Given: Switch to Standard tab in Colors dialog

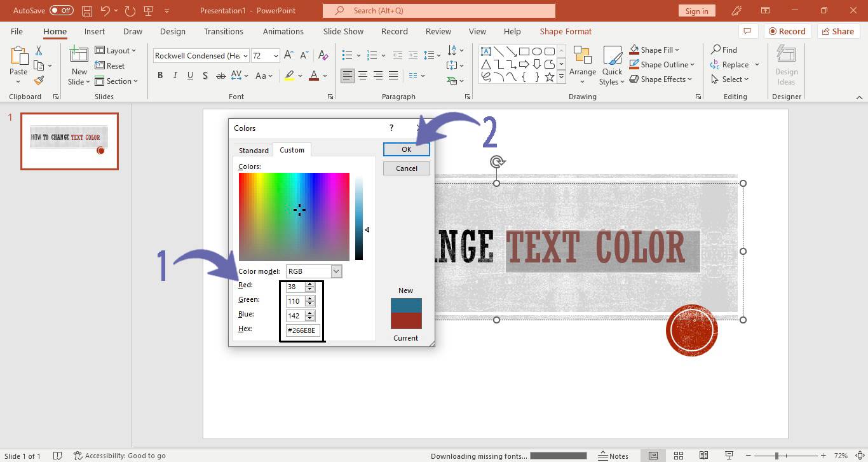Looking at the screenshot, I should 254,151.
